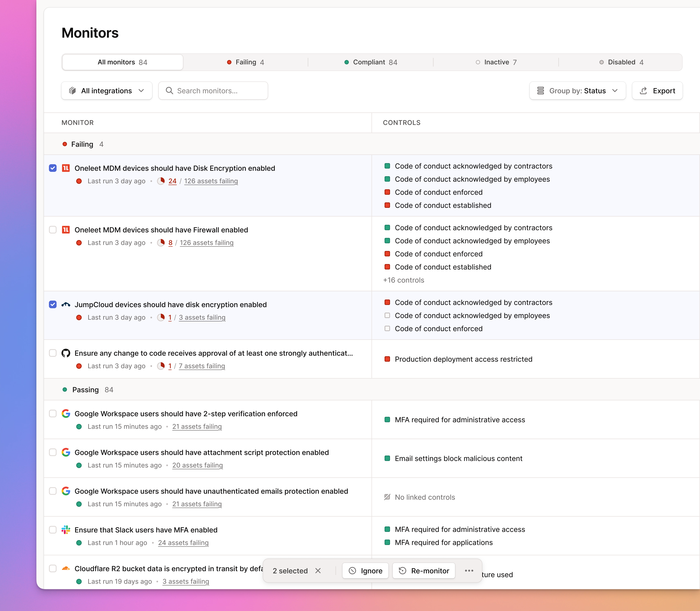Open the Group by Status dropdown
Viewport: 700px width, 611px height.
[577, 91]
